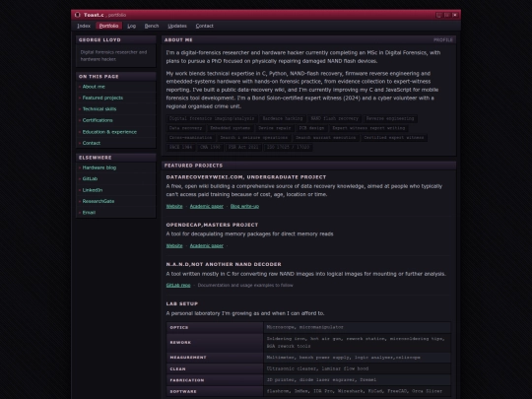This screenshot has width=532, height=399.
Task: Jump to About me section link
Action: tap(94, 87)
